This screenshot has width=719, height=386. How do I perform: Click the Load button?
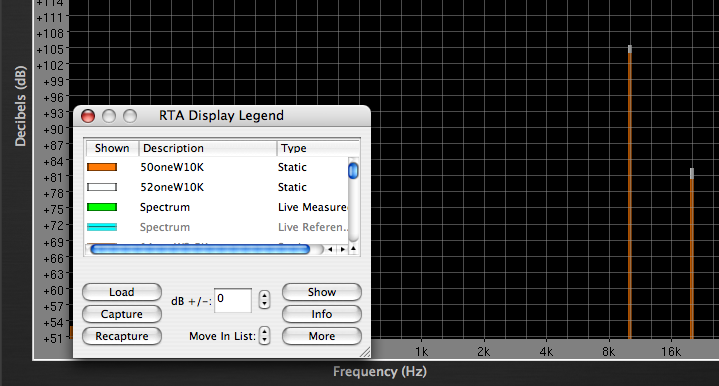coord(122,292)
